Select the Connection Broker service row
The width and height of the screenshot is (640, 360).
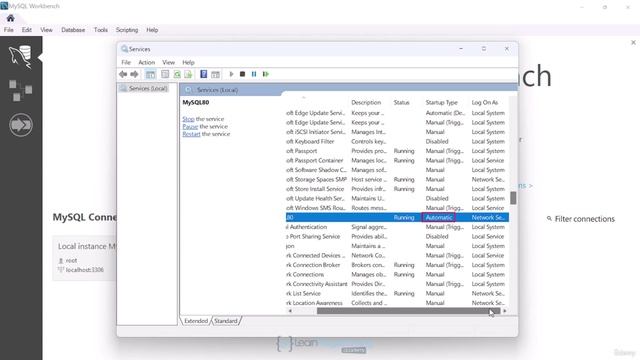coord(397,265)
